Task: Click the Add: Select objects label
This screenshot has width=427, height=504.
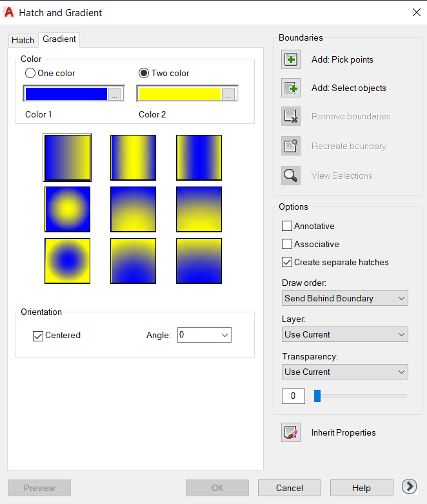Action: pos(348,88)
